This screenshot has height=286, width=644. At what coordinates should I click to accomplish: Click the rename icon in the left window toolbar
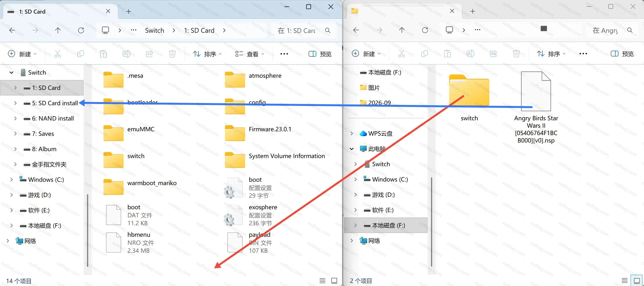point(126,54)
